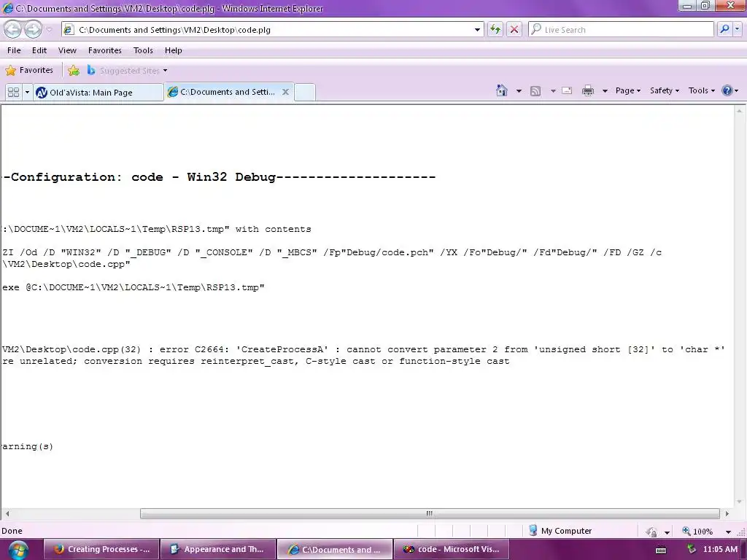
Task: Open the Windows Start orb
Action: 18,550
